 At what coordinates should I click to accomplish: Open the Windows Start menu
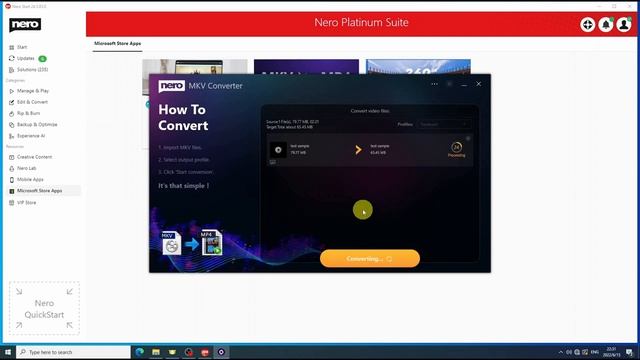pos(7,352)
